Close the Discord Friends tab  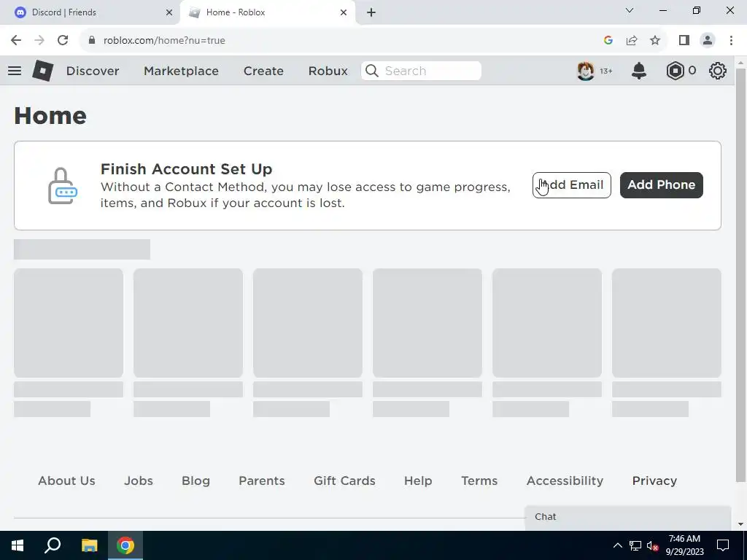[169, 12]
